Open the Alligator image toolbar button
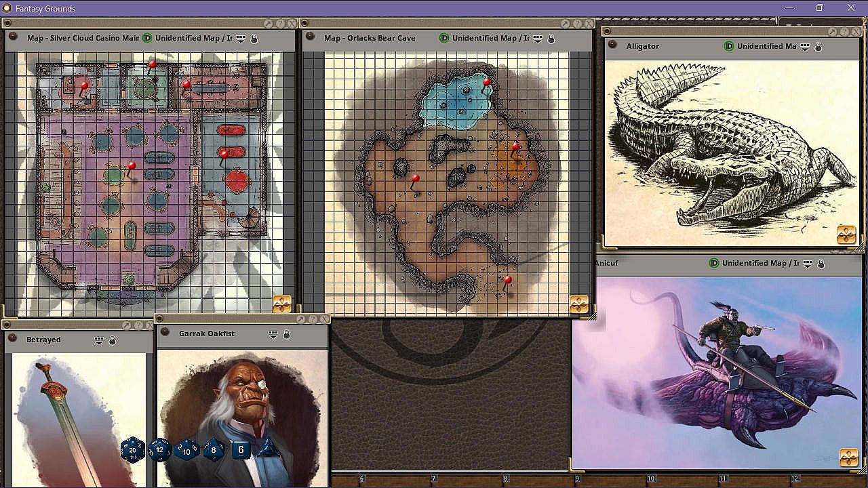The height and width of the screenshot is (488, 868). [x=846, y=235]
